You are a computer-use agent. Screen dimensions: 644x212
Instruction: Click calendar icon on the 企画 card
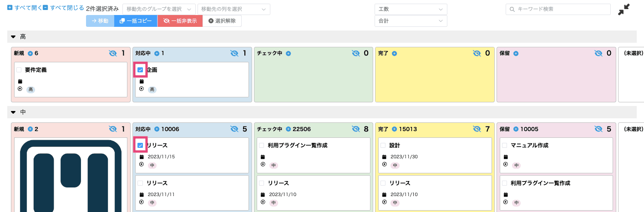coord(141,81)
